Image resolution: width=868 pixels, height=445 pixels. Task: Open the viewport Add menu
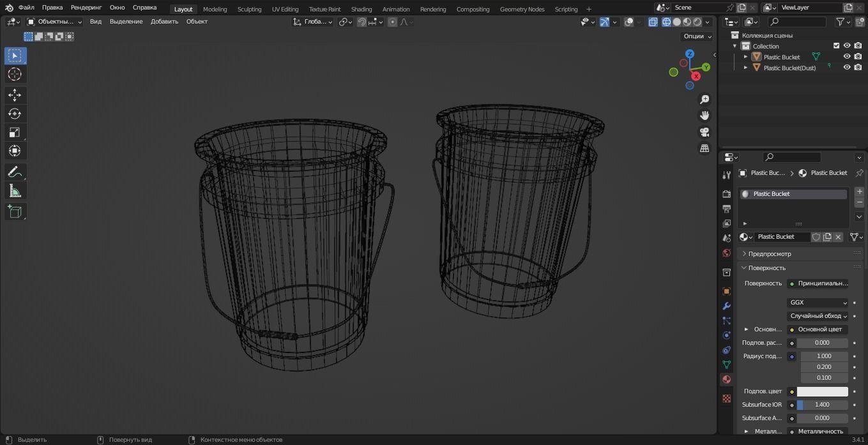[x=164, y=22]
